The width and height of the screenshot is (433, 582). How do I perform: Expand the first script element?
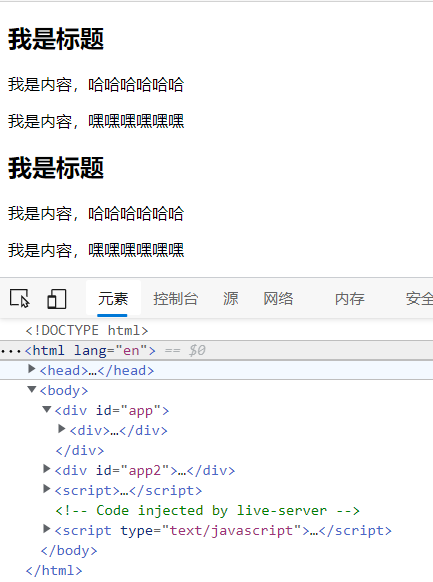click(46, 489)
